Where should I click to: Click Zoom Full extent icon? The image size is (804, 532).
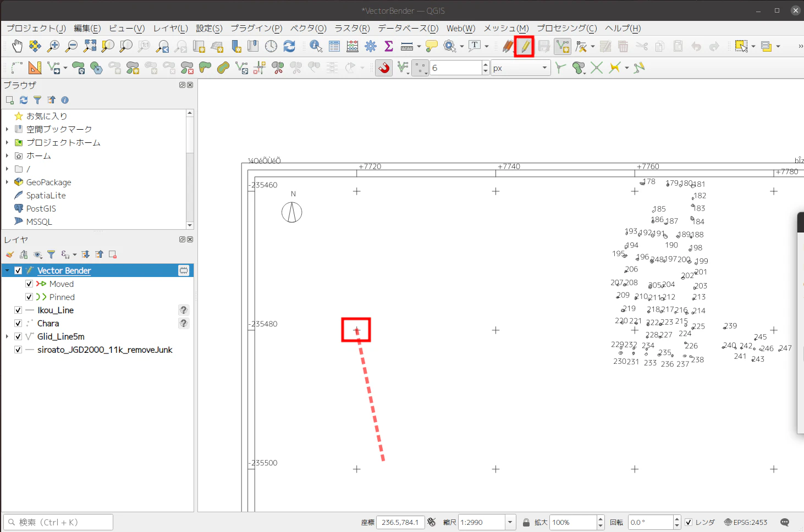[x=90, y=46]
